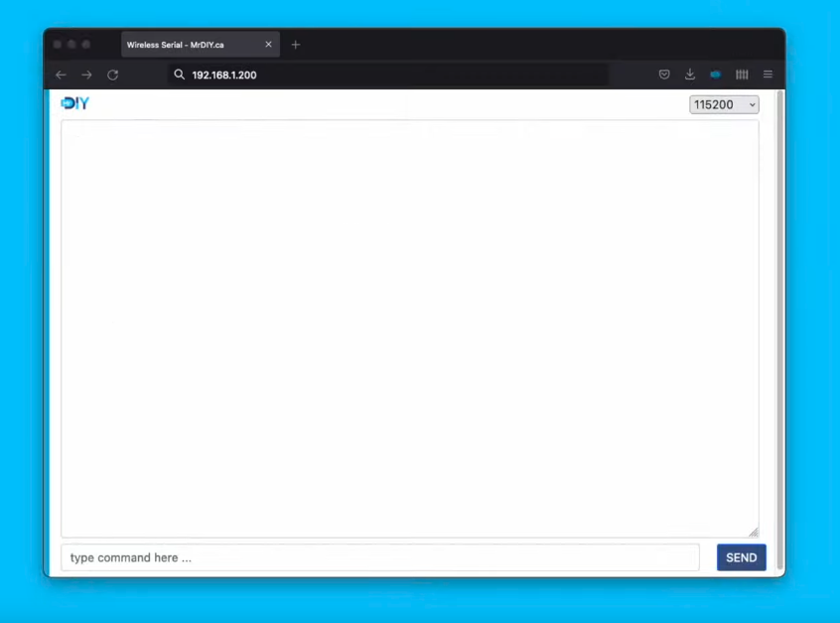Click the blue extension icon in toolbar

pyautogui.click(x=716, y=75)
